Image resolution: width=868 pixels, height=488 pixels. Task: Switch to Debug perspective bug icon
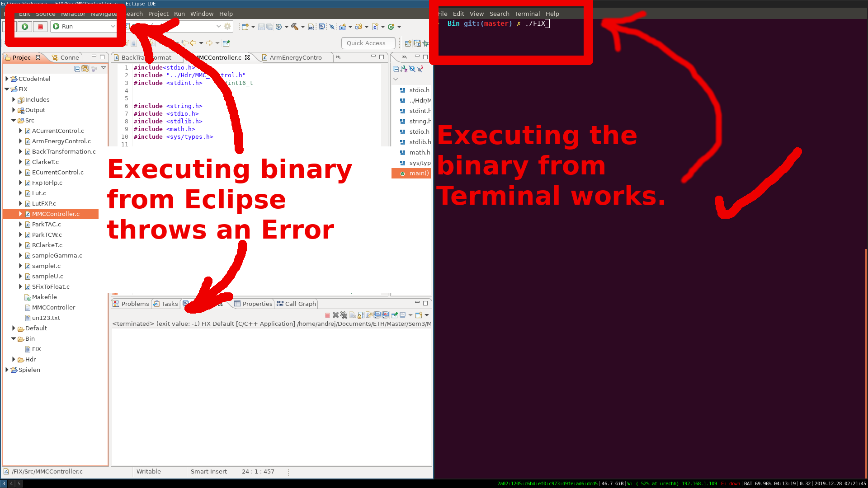[425, 43]
